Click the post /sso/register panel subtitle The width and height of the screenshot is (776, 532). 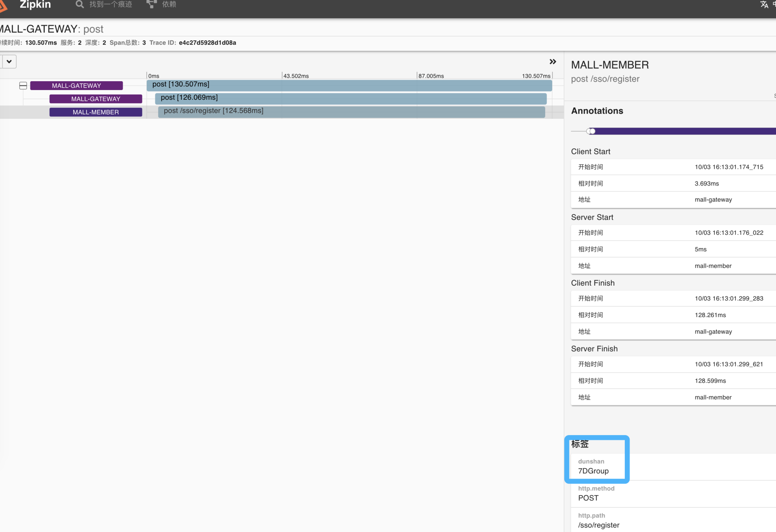pyautogui.click(x=605, y=79)
